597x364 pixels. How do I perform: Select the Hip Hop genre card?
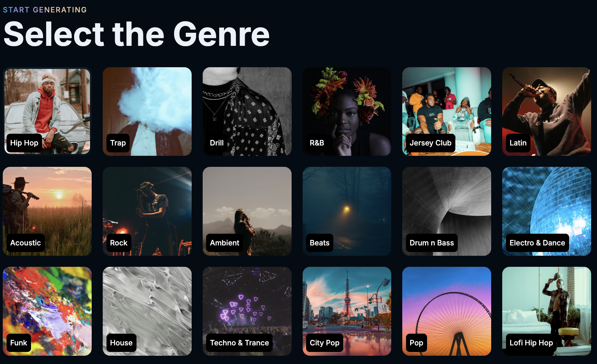point(47,111)
